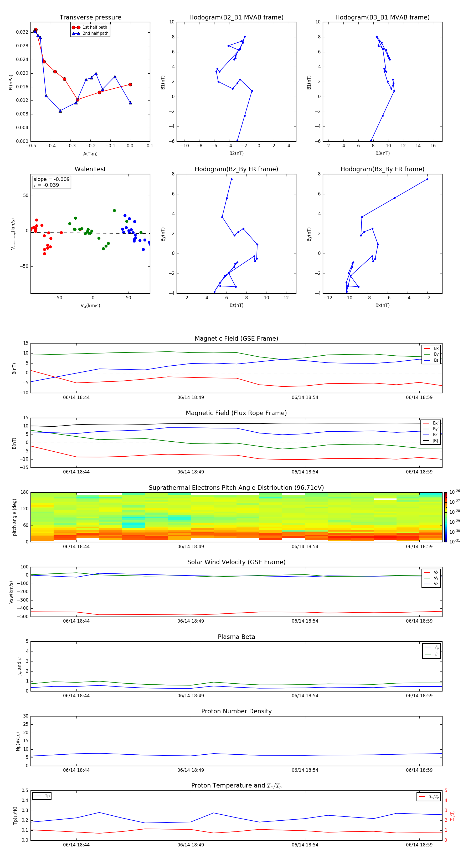This screenshot has width=473, height=868.
Task: Select '2nd half path' legend entry
Action: coord(90,33)
